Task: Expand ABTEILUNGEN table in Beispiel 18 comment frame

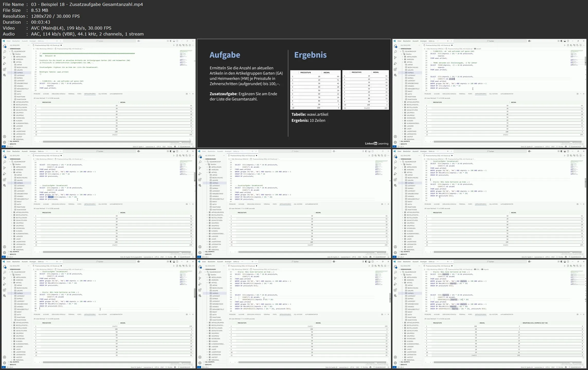Action: point(12,57)
